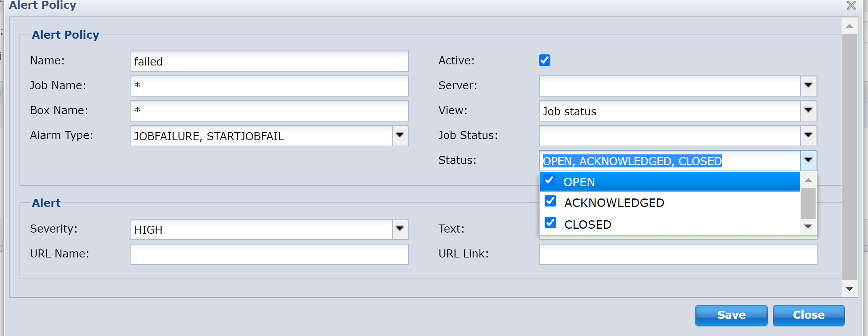
Task: Open the View dropdown arrow
Action: (808, 111)
